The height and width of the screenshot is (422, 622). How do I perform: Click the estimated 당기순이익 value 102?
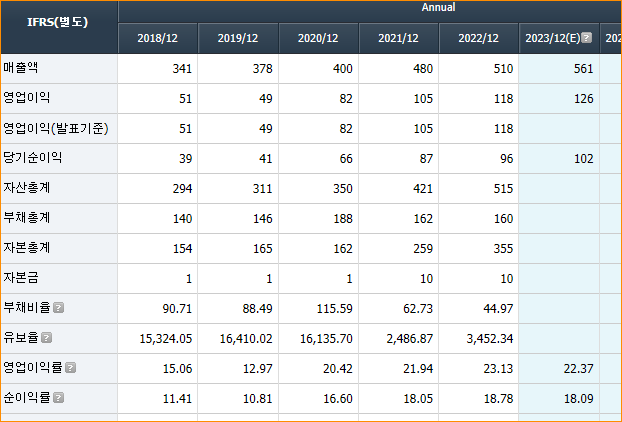(x=584, y=159)
